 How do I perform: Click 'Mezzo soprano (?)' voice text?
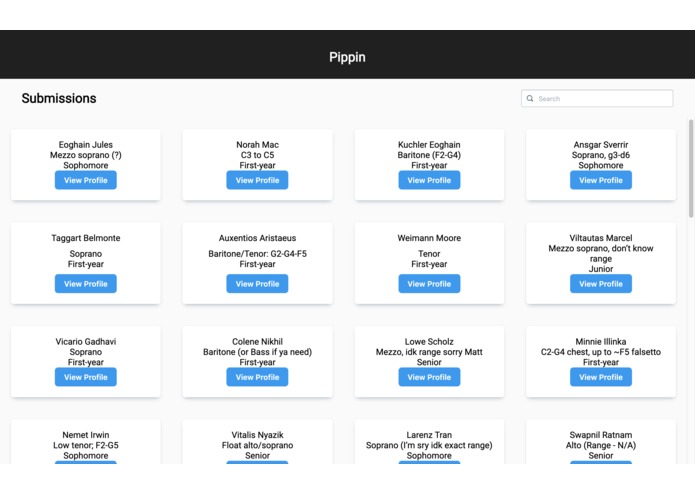86,155
